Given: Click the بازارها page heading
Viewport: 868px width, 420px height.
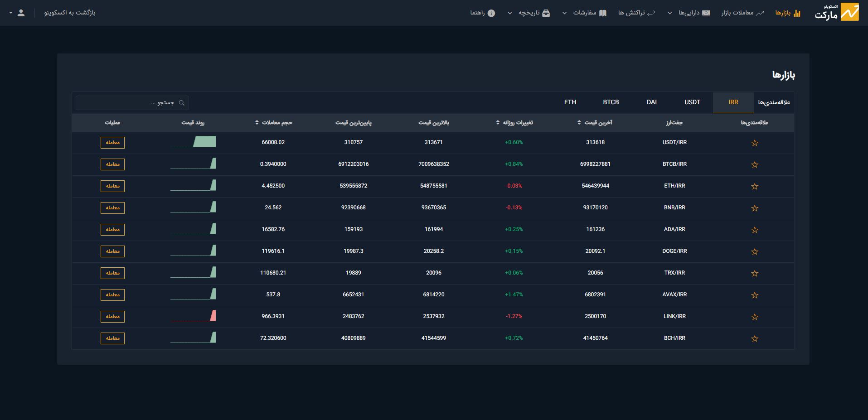Looking at the screenshot, I should 784,75.
